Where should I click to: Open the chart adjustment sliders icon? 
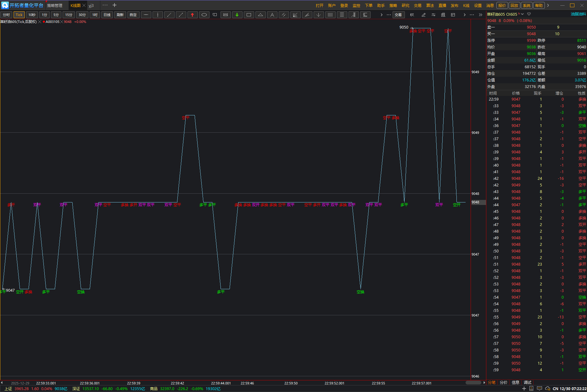click(433, 15)
